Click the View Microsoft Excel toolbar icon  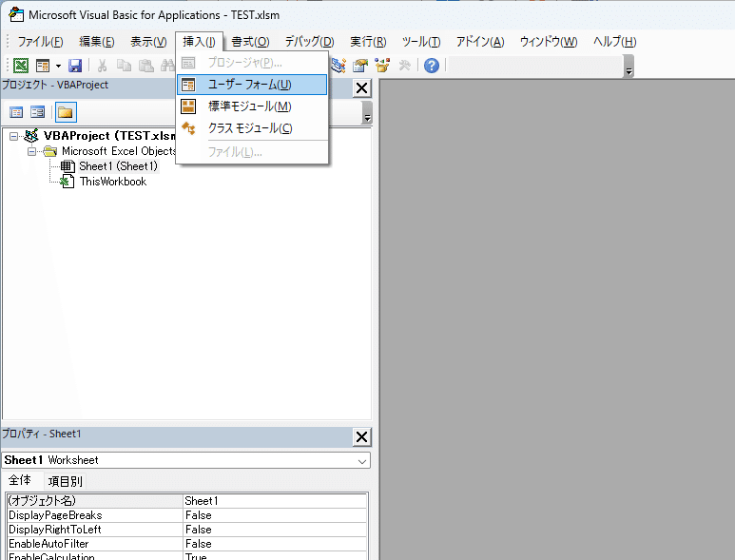coord(21,66)
